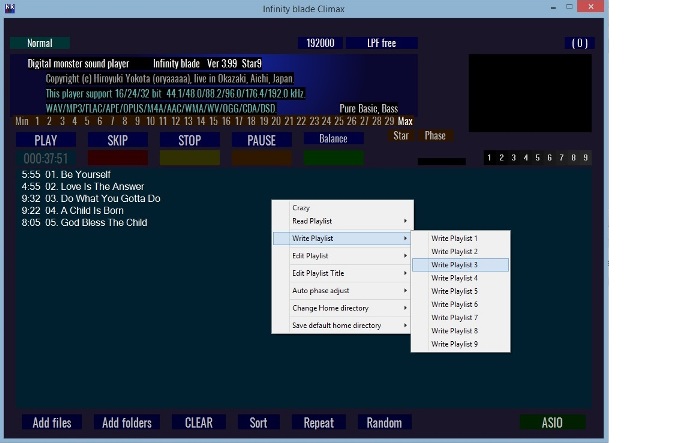Select track 04. A Child Is Born
This screenshot has width=691, height=443.
coord(72,211)
